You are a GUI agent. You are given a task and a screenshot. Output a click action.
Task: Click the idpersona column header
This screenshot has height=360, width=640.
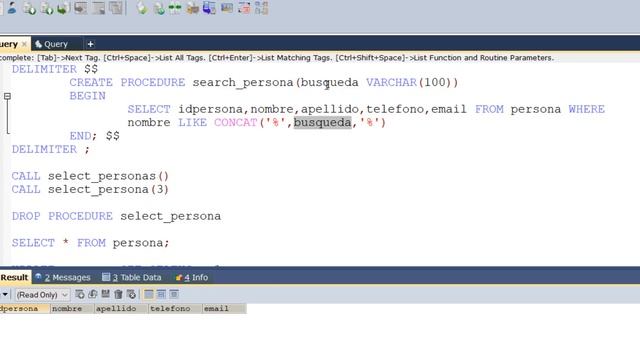(x=24, y=309)
